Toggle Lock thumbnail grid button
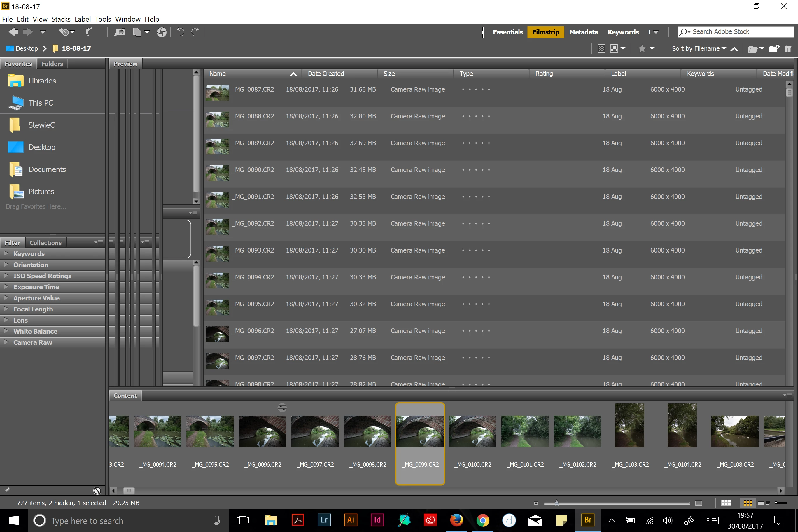798x532 pixels. tap(726, 503)
